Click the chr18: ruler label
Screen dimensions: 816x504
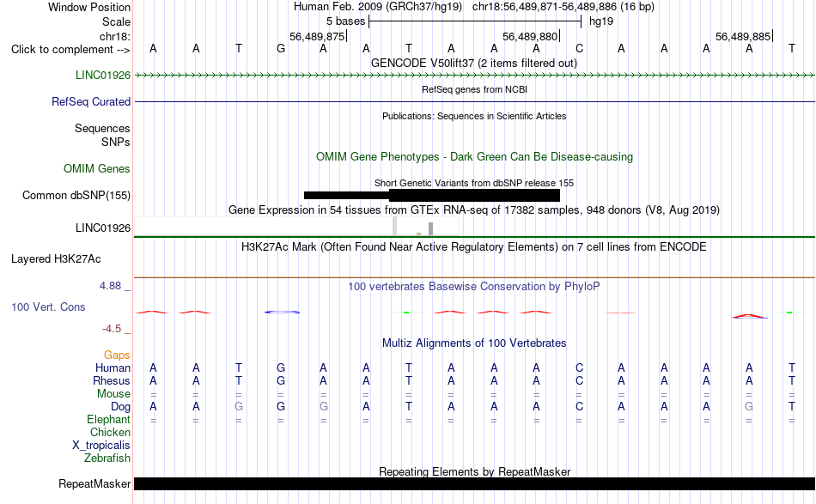(x=114, y=36)
